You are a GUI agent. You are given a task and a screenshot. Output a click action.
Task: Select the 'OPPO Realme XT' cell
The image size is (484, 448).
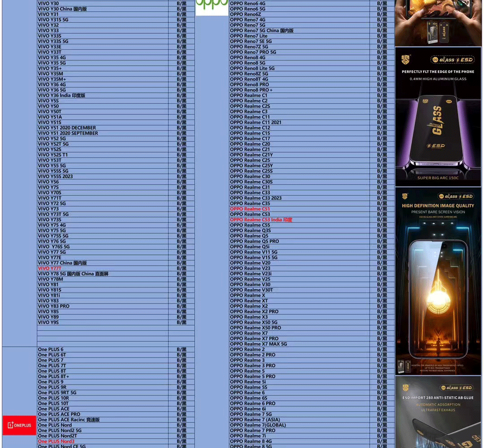(x=299, y=301)
